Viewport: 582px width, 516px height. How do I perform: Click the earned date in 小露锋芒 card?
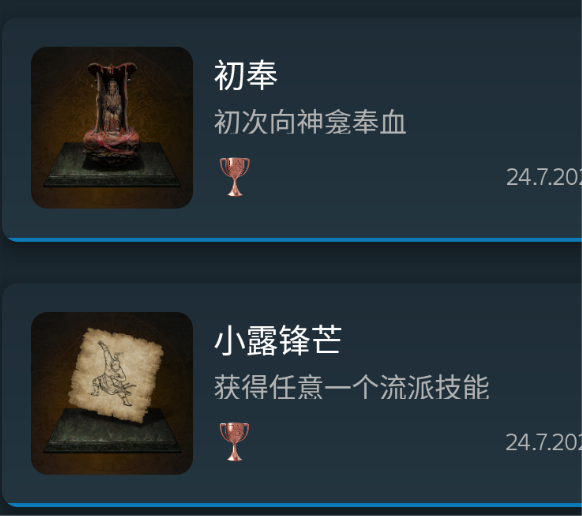click(x=544, y=442)
